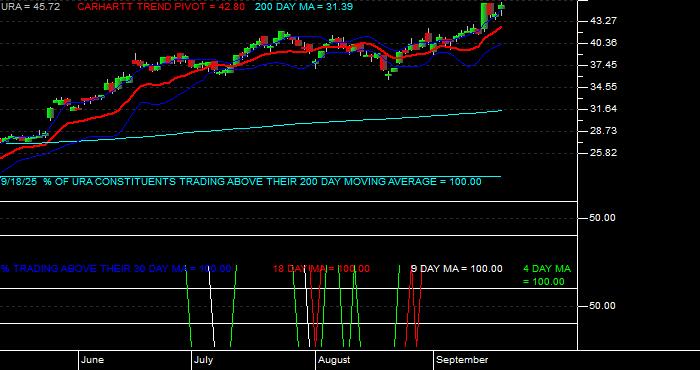This screenshot has width=700, height=370.
Task: Click the 40.36 price axis value
Action: pos(604,43)
